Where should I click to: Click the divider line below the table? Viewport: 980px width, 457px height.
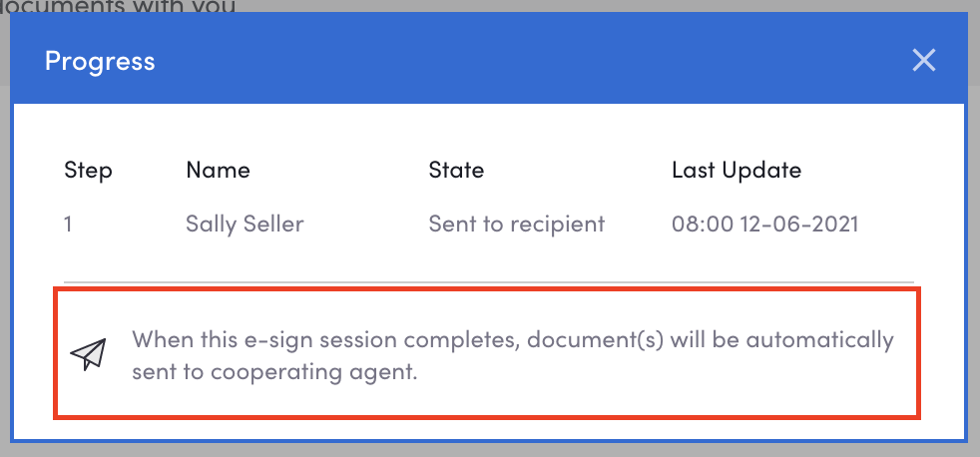pyautogui.click(x=489, y=283)
